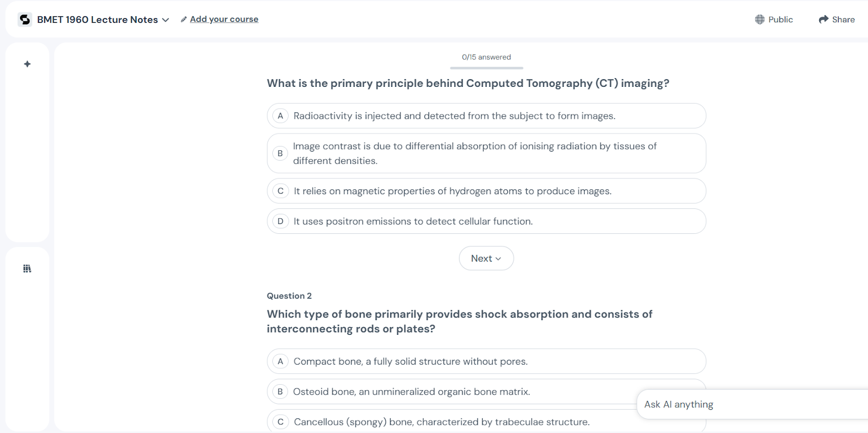Open the Add your course link
The height and width of the screenshot is (433, 868).
[x=224, y=20]
